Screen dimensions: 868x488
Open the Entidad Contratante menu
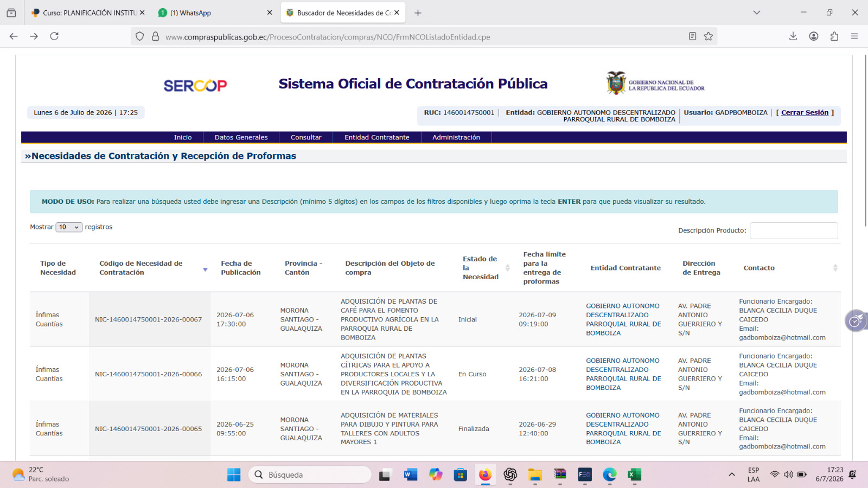[377, 137]
